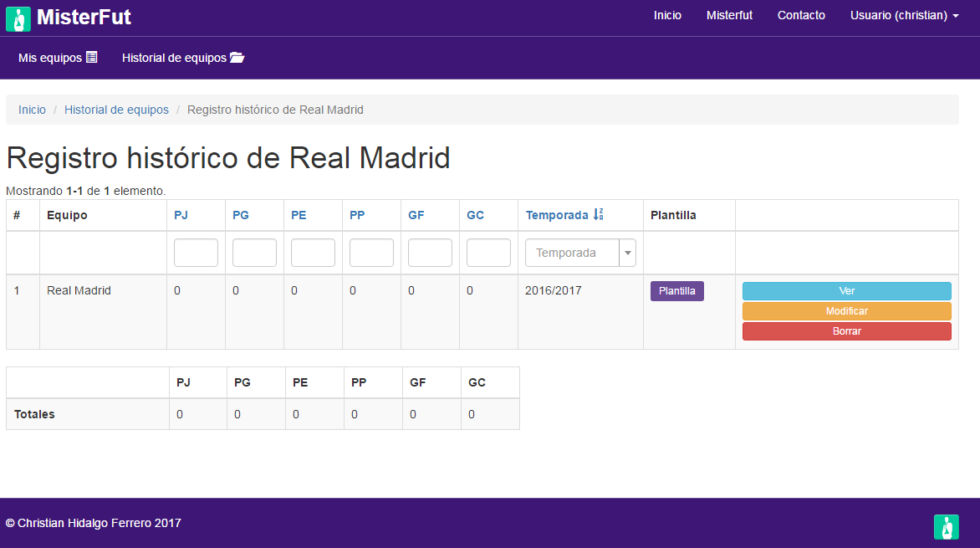
Task: Click Historial de equipos in the breadcrumb
Action: coord(116,110)
